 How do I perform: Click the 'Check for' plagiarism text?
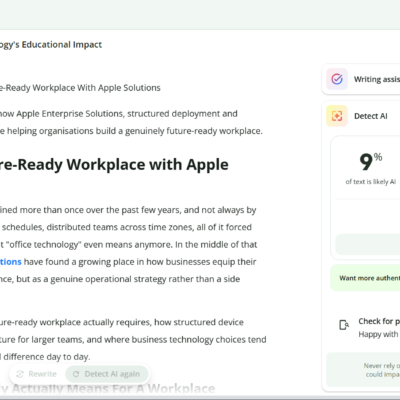[x=379, y=321]
